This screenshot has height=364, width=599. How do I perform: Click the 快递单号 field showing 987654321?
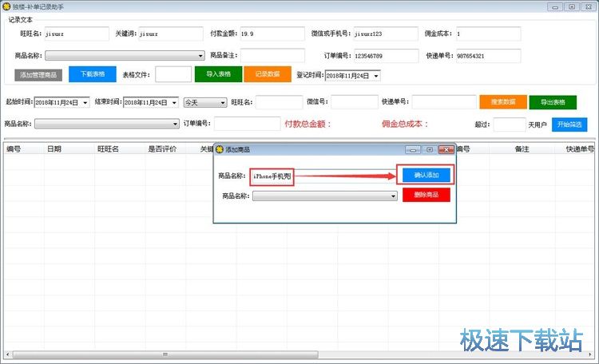tap(488, 56)
